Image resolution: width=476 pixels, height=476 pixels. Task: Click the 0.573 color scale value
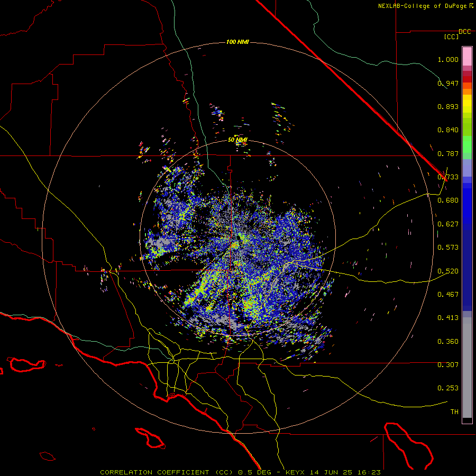click(x=448, y=248)
